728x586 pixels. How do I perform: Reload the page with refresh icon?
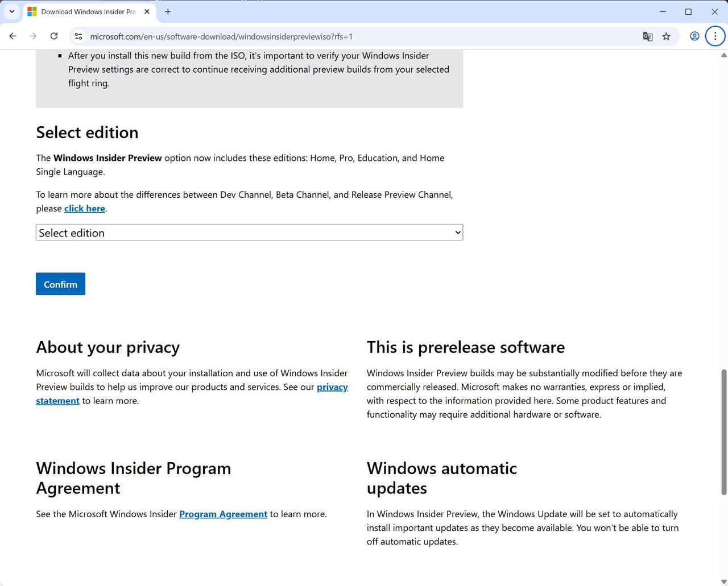click(x=54, y=36)
